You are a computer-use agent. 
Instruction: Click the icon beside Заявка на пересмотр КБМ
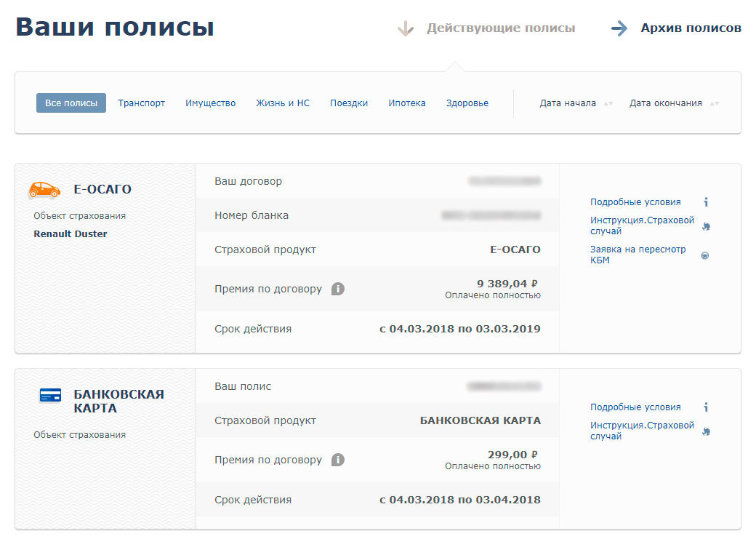pos(705,255)
